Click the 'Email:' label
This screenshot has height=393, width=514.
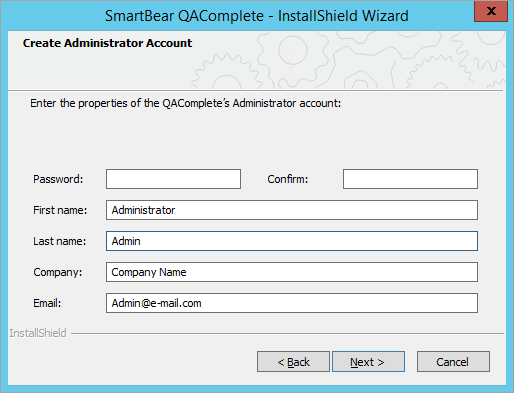pyautogui.click(x=47, y=303)
